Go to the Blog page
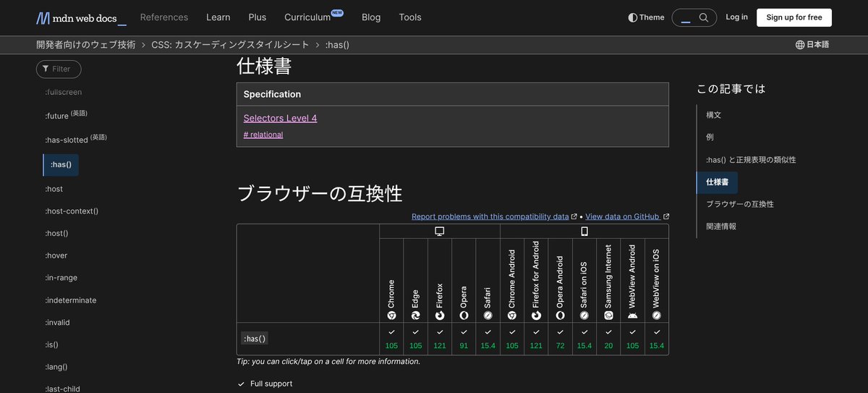 coord(371,17)
